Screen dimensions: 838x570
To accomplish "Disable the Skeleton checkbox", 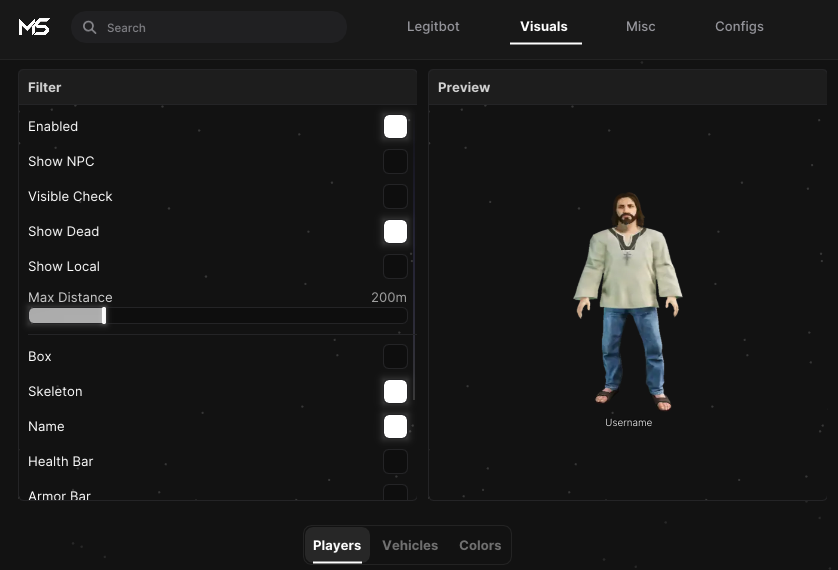I will coord(395,392).
